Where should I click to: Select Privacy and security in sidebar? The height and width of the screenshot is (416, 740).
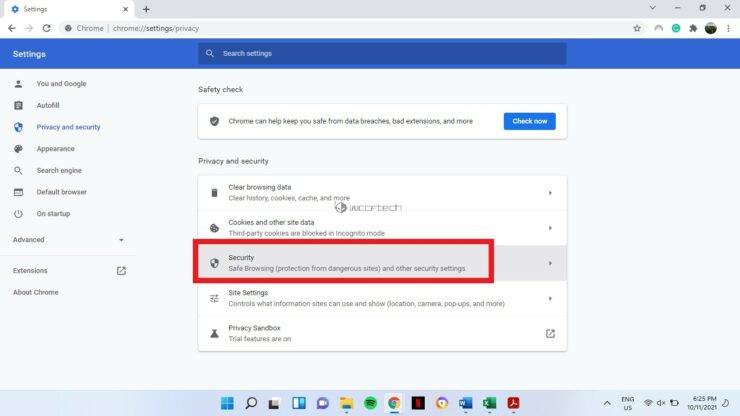click(68, 127)
